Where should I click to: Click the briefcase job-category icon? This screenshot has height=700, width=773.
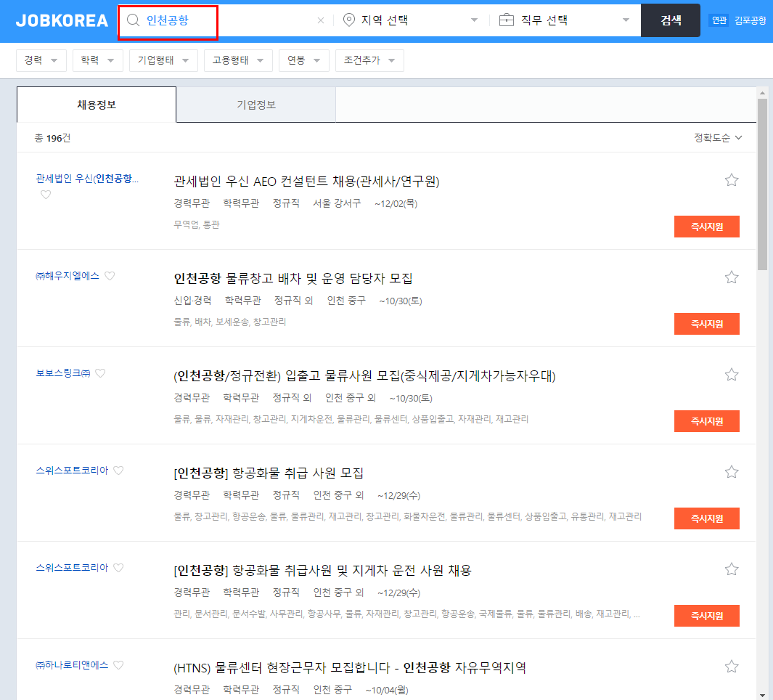point(507,20)
